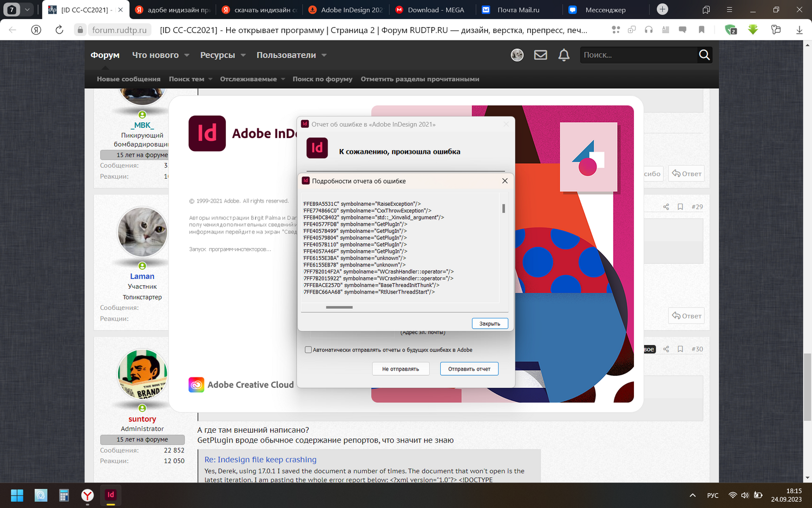Expand the Отслеживаемые submenu arrow

pyautogui.click(x=283, y=79)
